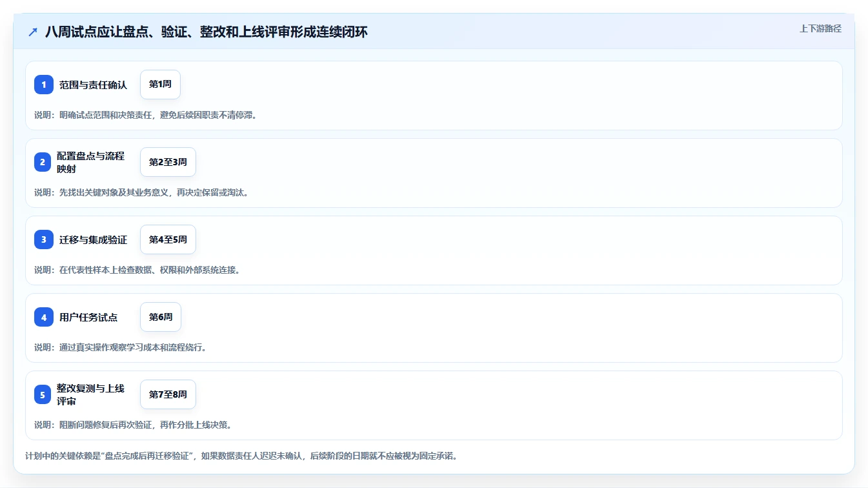Click the step title 整改复测与上线评审
The image size is (868, 488).
click(91, 394)
